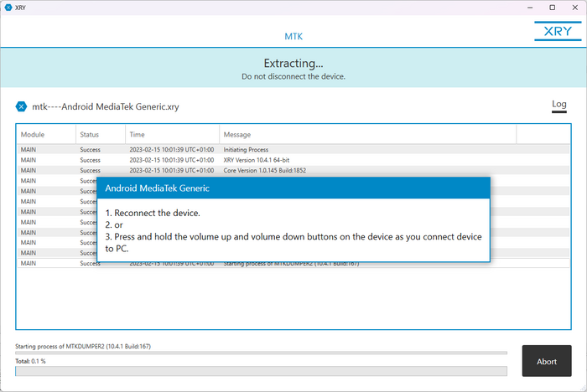Select the 'XRY Version 10.4.1 64-bit' message
The width and height of the screenshot is (587, 392).
pyautogui.click(x=257, y=160)
